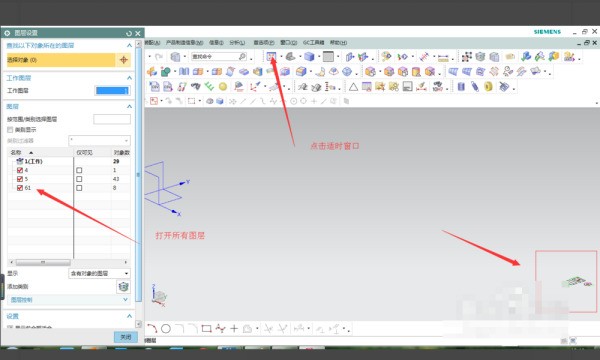Select the blue shaded cube display icon
Viewport: 600px width, 360px height.
click(x=309, y=57)
